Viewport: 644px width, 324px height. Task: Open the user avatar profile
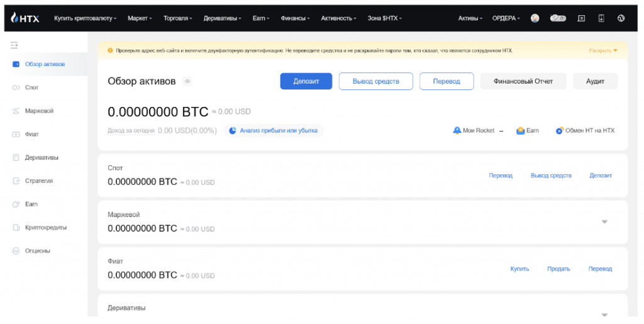(535, 18)
